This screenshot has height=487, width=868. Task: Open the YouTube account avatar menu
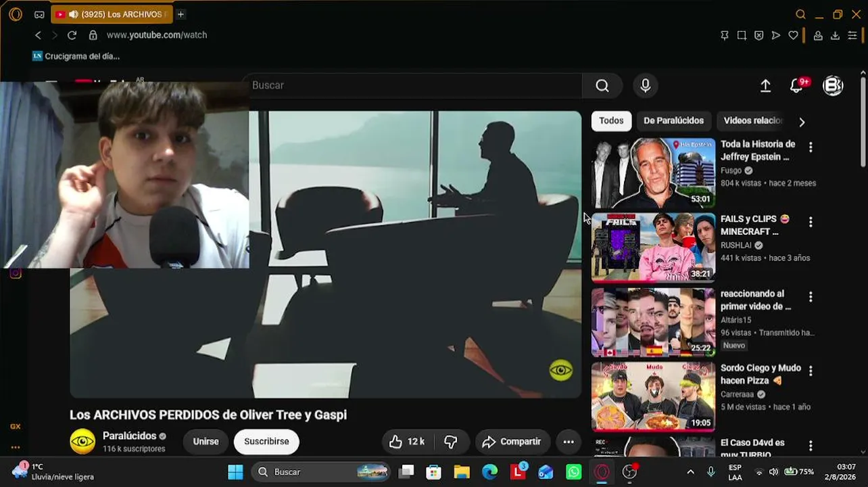(833, 86)
